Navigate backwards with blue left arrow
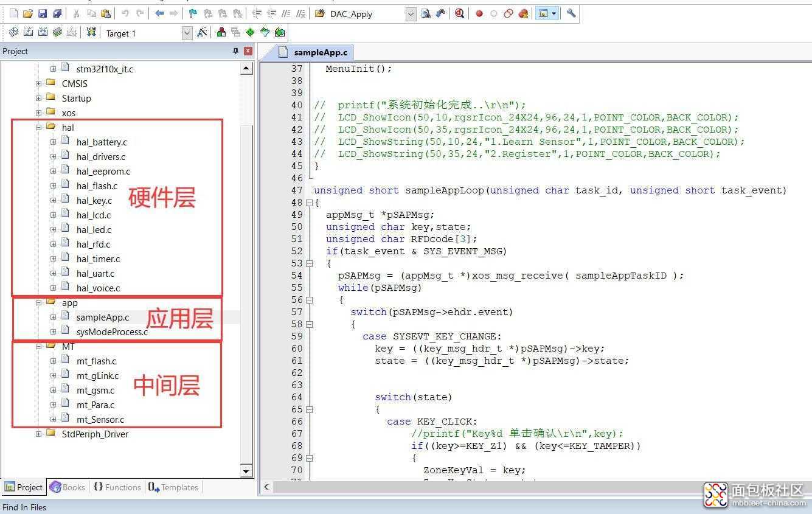Image resolution: width=812 pixels, height=514 pixels. pyautogui.click(x=159, y=13)
